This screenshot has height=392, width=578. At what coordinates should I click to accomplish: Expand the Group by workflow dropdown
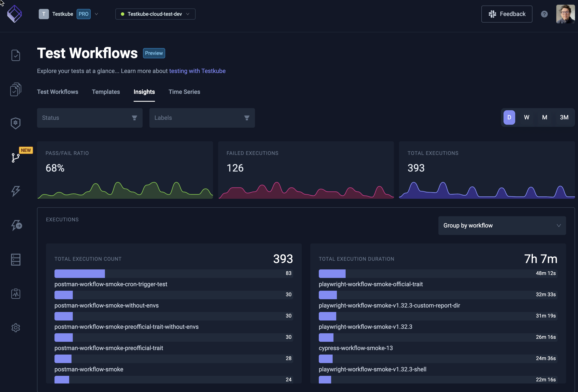[502, 225]
